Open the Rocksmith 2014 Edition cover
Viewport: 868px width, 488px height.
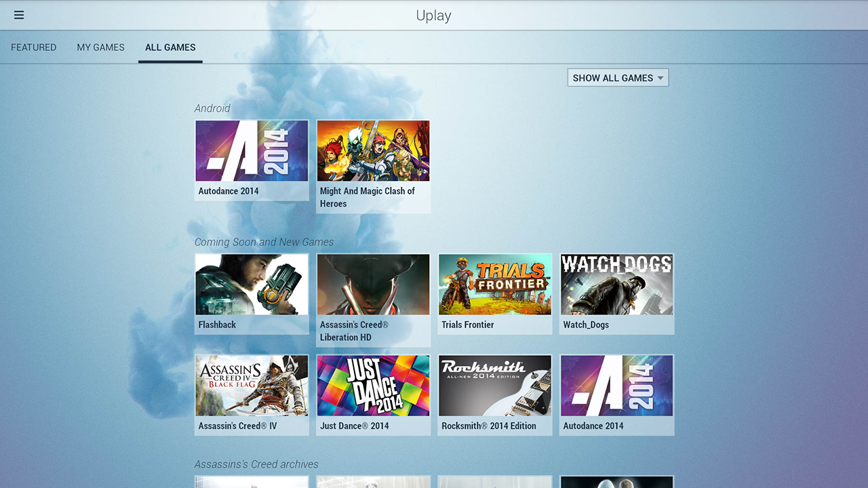[x=495, y=386]
